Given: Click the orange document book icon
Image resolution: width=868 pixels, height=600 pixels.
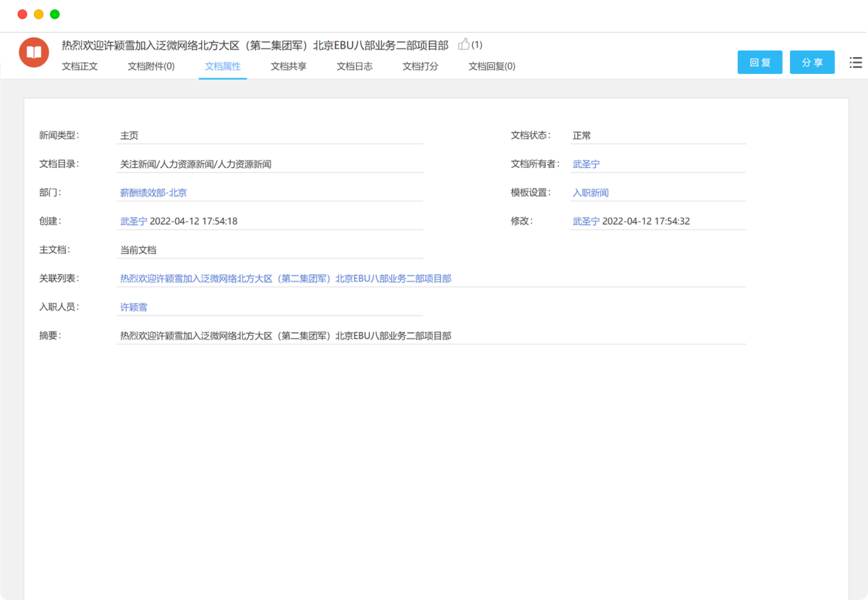Looking at the screenshot, I should coord(34,52).
